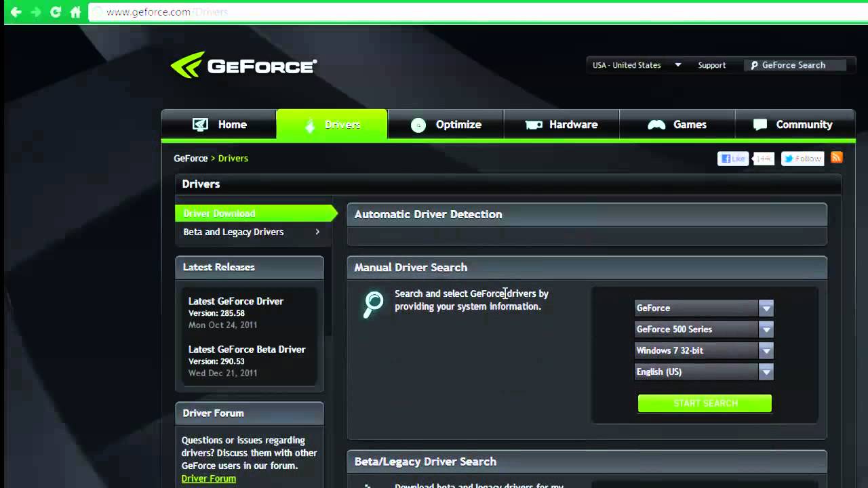Click the GeForce logo
868x488 pixels.
click(x=243, y=65)
